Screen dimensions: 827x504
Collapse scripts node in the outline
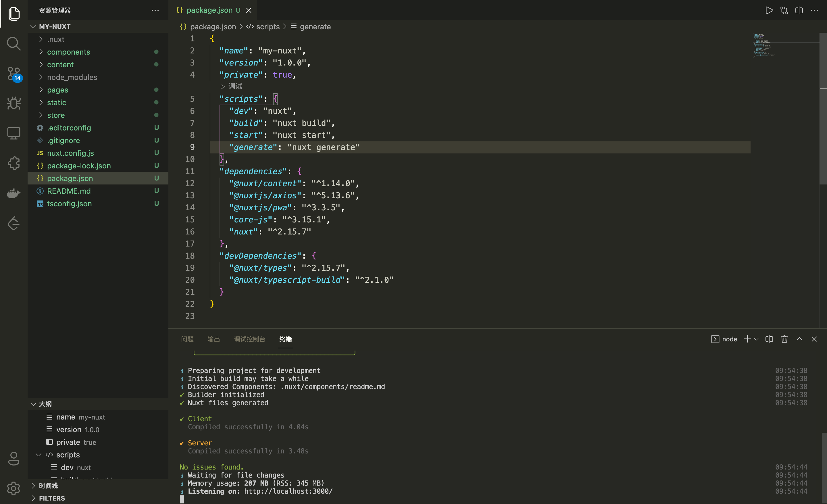tap(39, 455)
